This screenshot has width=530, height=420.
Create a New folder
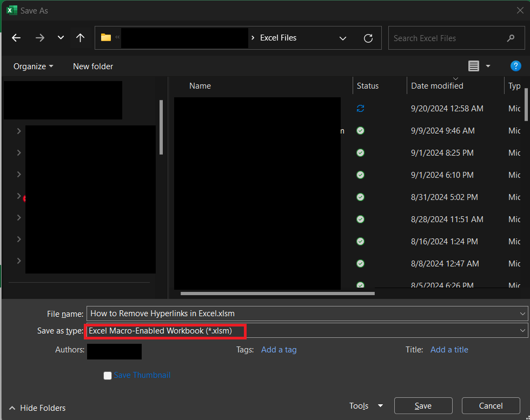click(x=93, y=66)
